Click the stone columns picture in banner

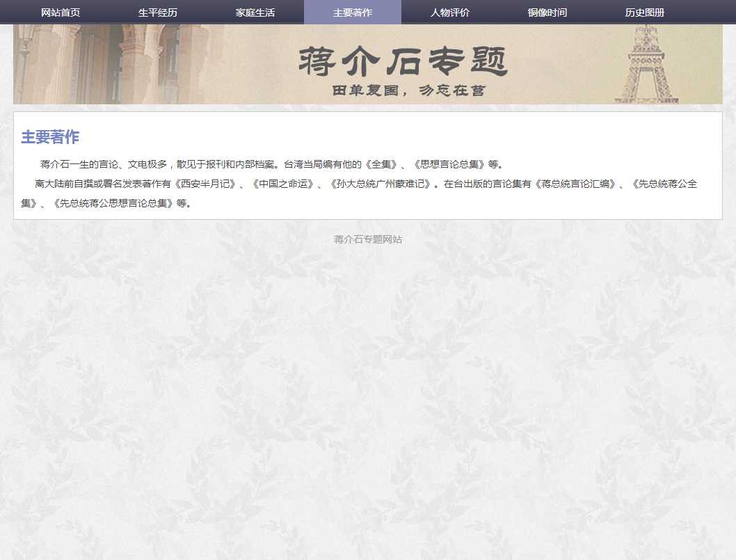104,64
